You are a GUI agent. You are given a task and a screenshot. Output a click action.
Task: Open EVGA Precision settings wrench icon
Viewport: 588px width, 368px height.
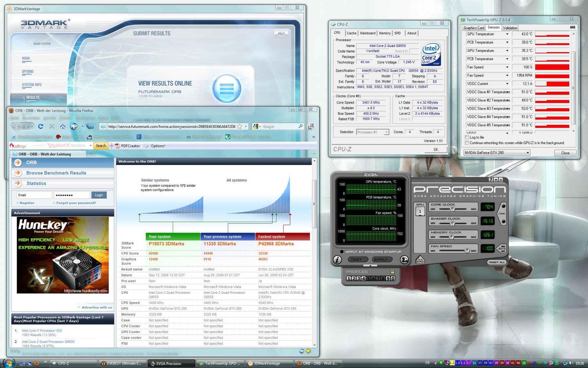405,260
